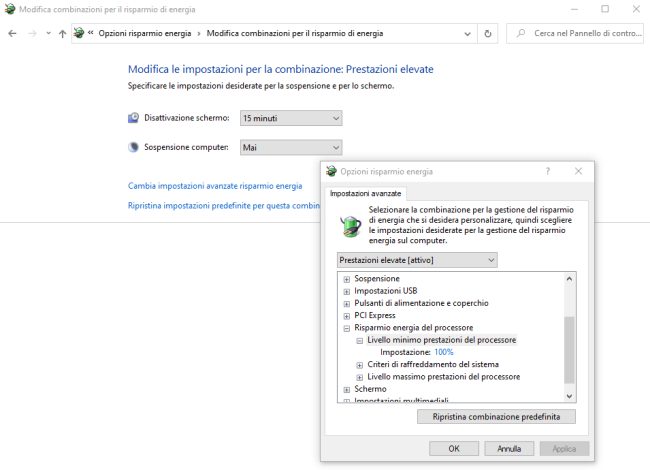Open the 'Sospensione computer' Mai dropdown
The width and height of the screenshot is (650, 470).
point(291,147)
